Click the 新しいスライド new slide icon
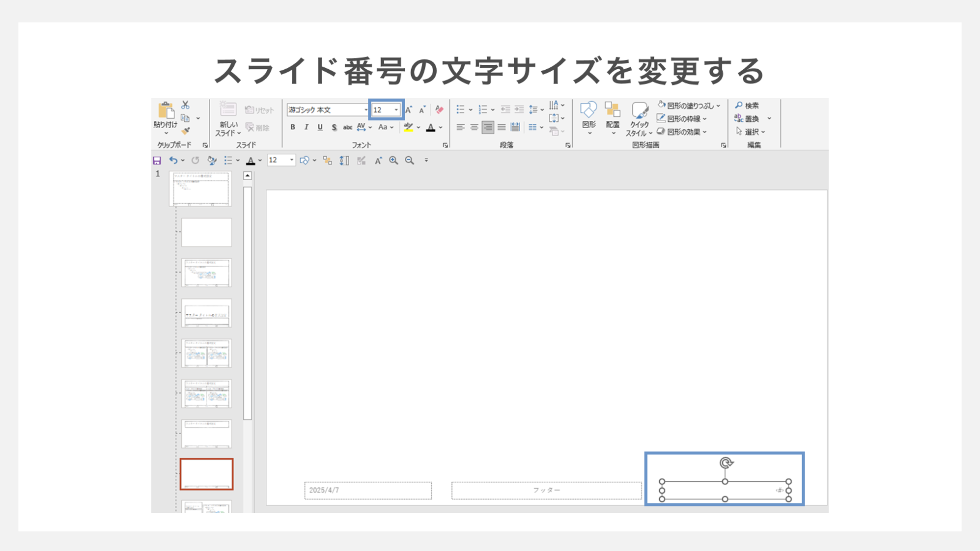This screenshot has width=980, height=551. pyautogui.click(x=227, y=109)
